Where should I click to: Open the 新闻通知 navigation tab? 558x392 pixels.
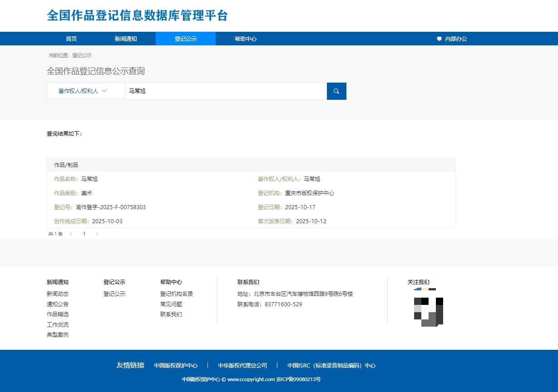pyautogui.click(x=126, y=39)
